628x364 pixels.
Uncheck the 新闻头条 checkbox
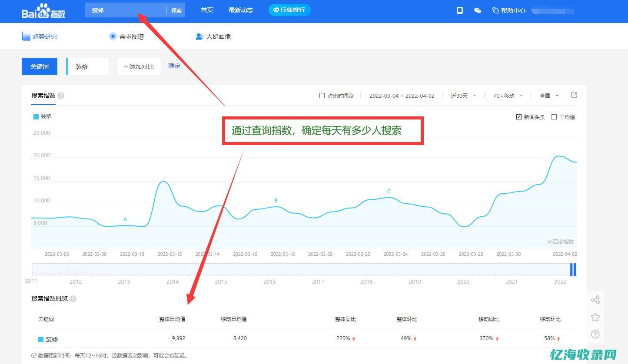(519, 117)
